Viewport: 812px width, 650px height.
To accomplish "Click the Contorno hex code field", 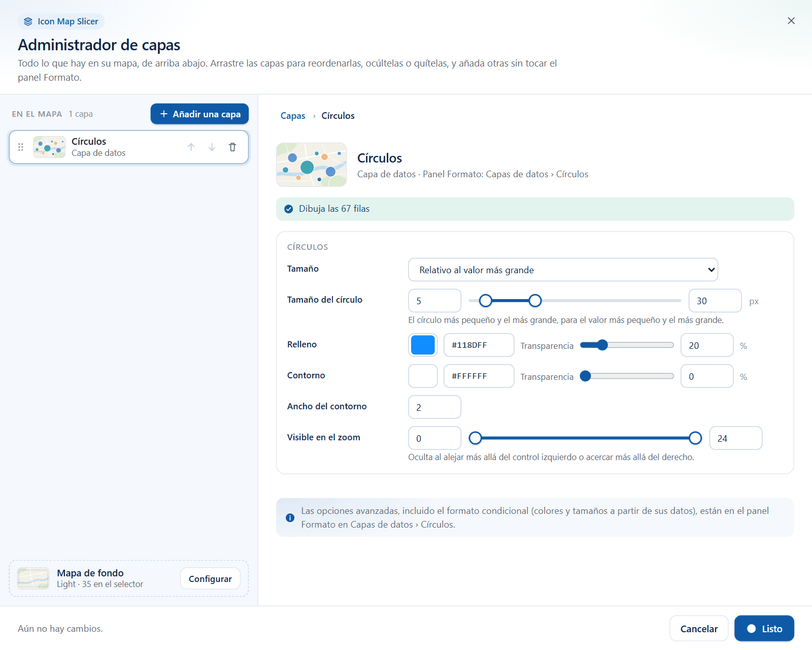I will [479, 376].
